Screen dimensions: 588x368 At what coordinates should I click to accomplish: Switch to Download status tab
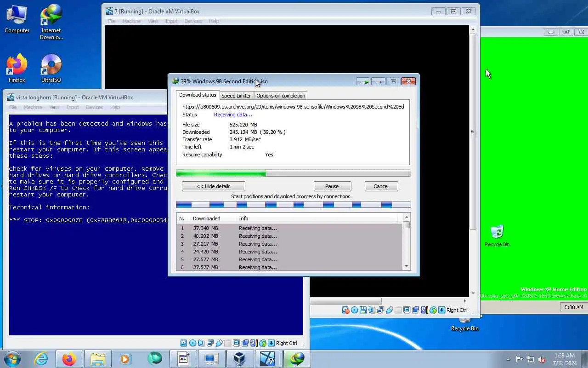coord(198,95)
